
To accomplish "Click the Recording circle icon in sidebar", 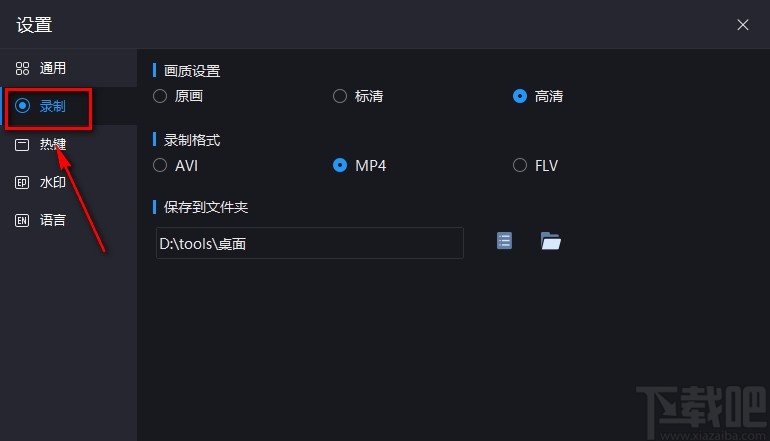I will coord(22,107).
